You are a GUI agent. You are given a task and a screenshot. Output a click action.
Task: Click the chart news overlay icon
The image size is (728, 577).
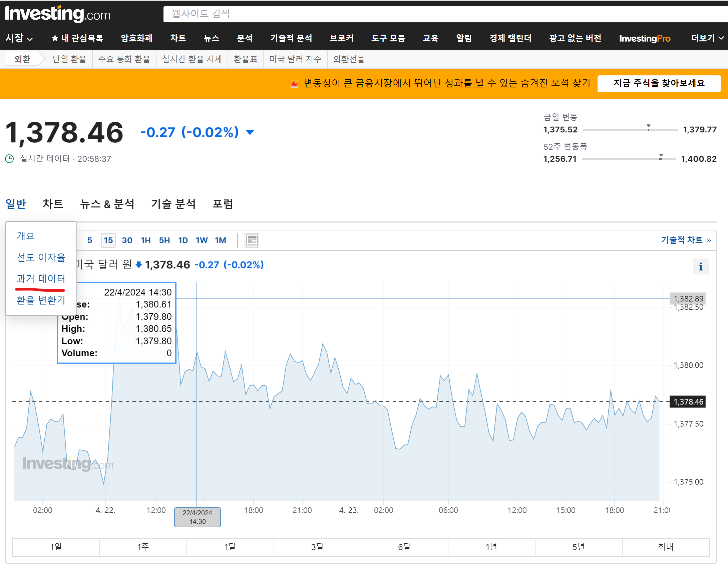click(x=252, y=240)
